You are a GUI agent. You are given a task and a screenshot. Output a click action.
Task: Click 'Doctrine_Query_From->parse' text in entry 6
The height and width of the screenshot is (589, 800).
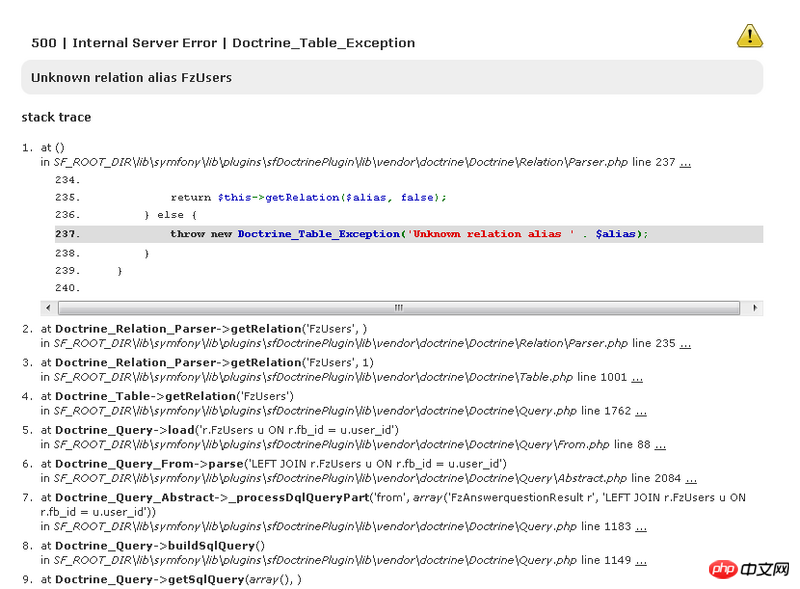coord(149,464)
